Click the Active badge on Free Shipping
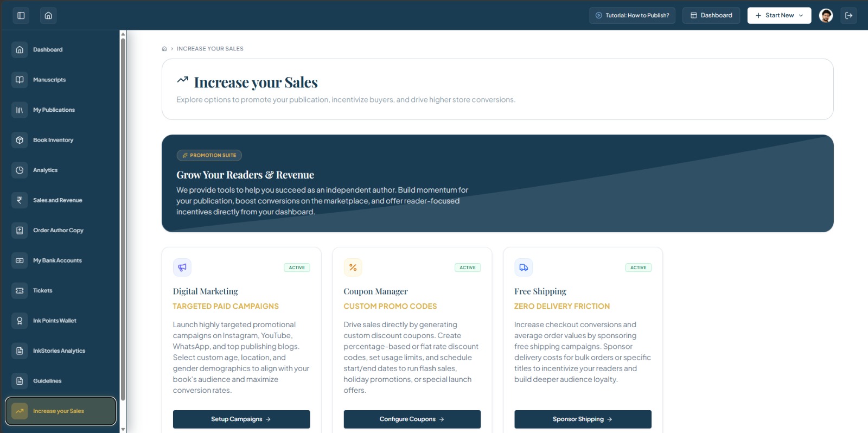868x433 pixels. pyautogui.click(x=639, y=268)
